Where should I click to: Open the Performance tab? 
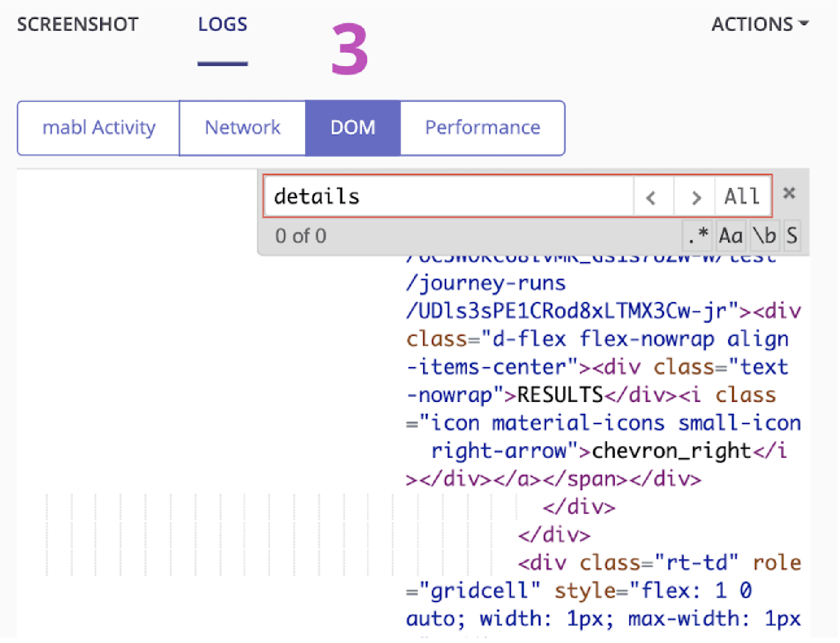point(482,127)
